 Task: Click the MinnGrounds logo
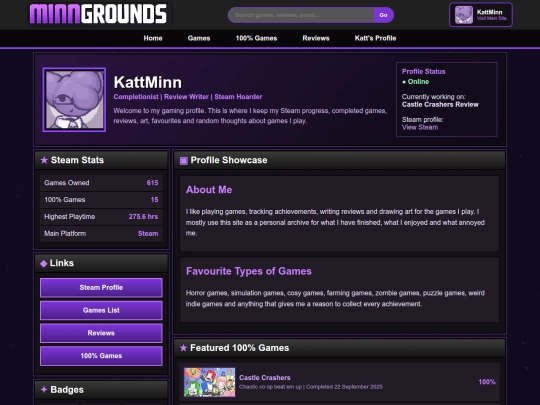99,14
